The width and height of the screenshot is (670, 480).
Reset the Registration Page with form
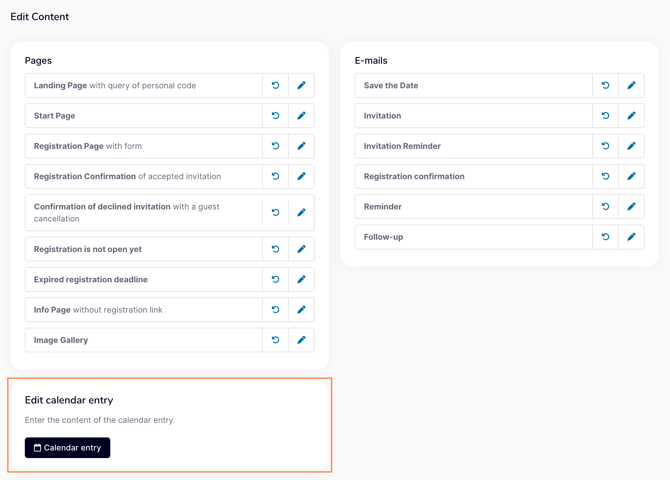point(275,146)
